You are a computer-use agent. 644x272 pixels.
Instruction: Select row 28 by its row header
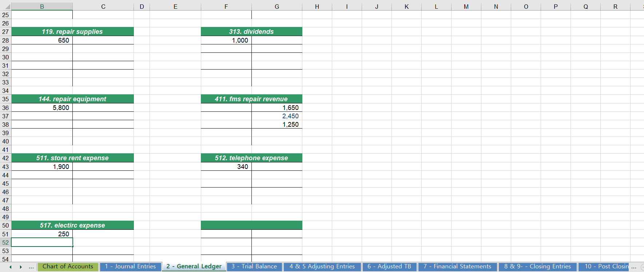click(5, 40)
